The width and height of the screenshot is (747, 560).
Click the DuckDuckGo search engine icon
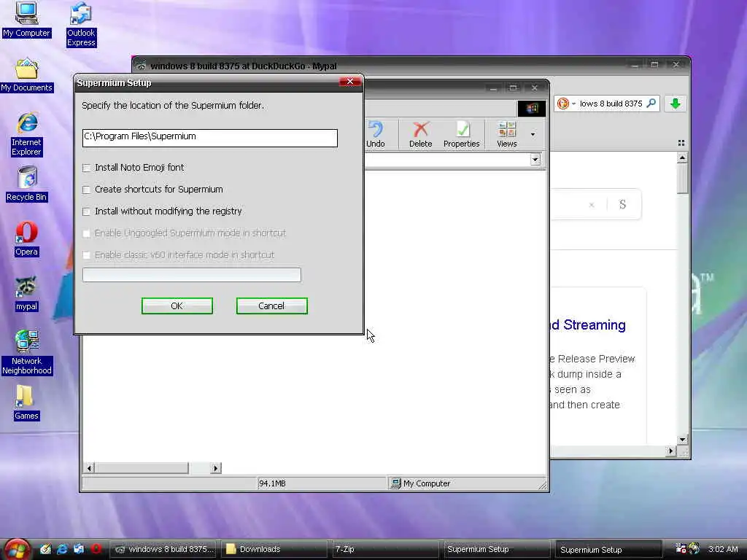(562, 104)
